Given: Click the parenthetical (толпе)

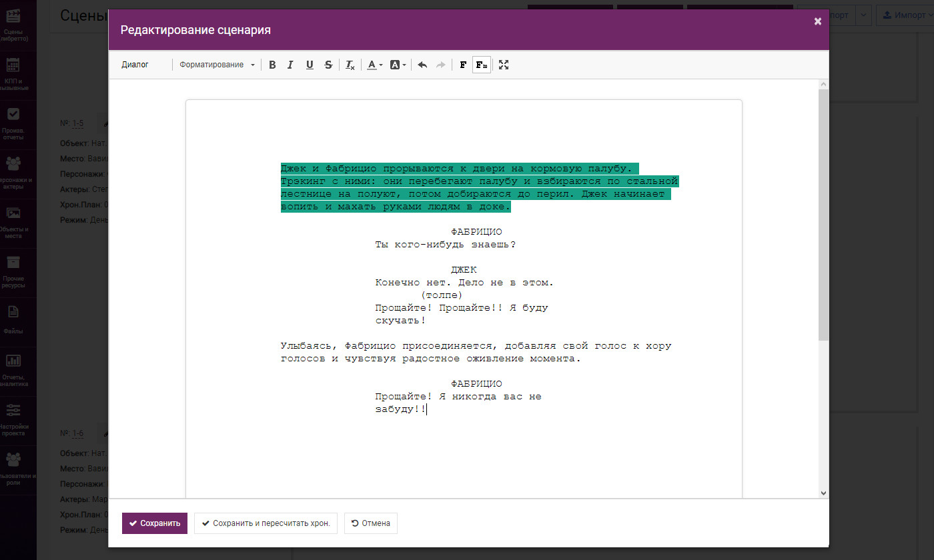Looking at the screenshot, I should pos(442,295).
